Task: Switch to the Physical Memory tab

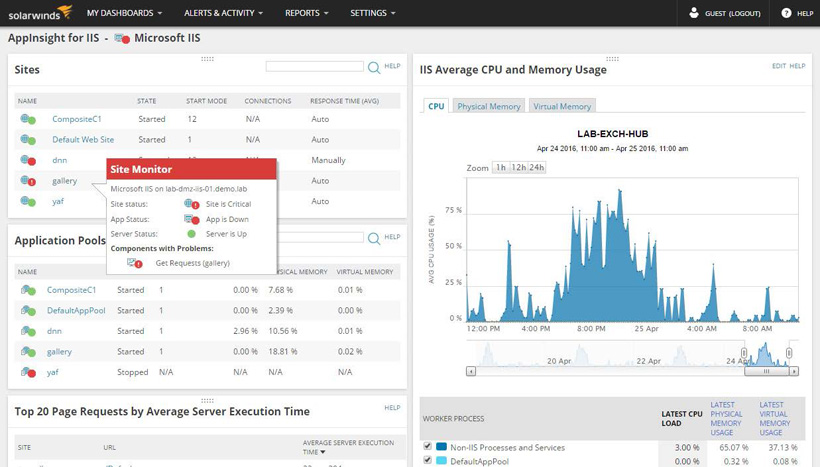Action: coord(489,106)
